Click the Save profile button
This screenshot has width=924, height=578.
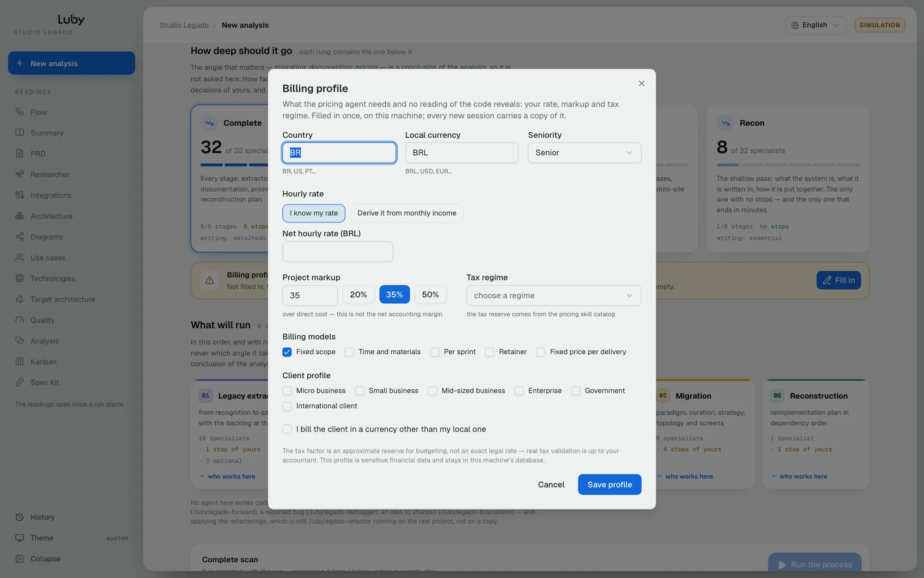pos(609,485)
